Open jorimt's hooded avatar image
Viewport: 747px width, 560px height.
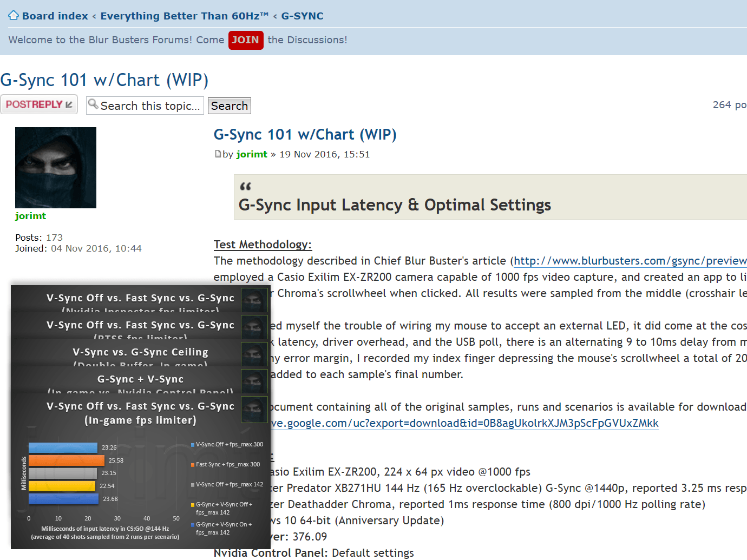coord(56,168)
